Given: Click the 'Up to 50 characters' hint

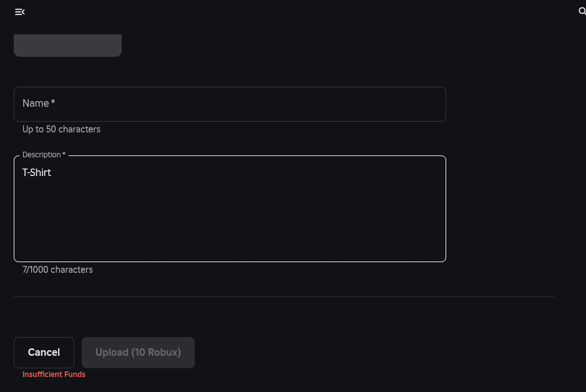Looking at the screenshot, I should (61, 129).
